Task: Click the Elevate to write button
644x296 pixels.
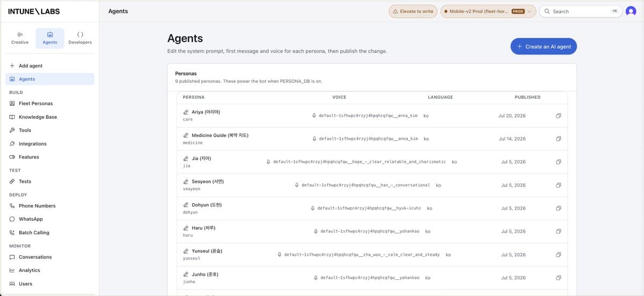Action: point(413,11)
